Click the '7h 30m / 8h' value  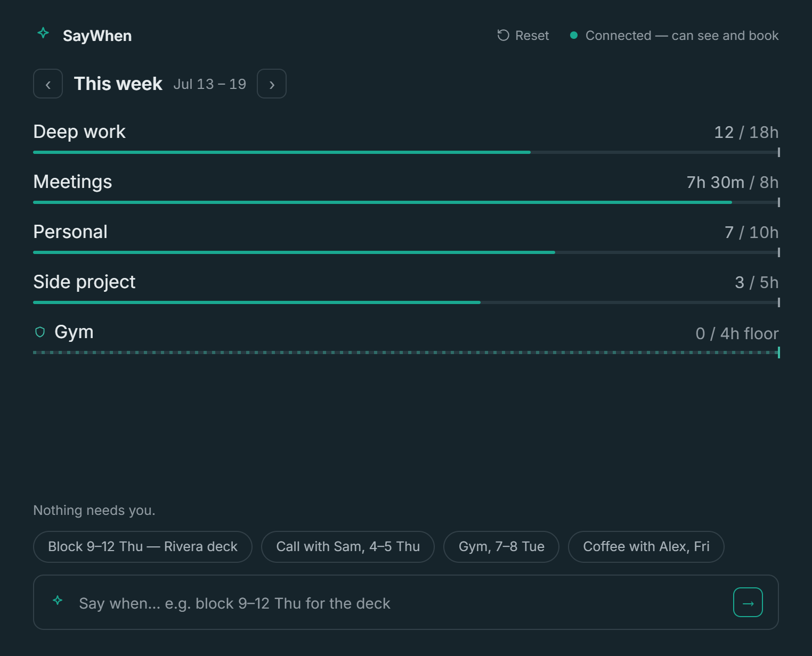(x=732, y=183)
